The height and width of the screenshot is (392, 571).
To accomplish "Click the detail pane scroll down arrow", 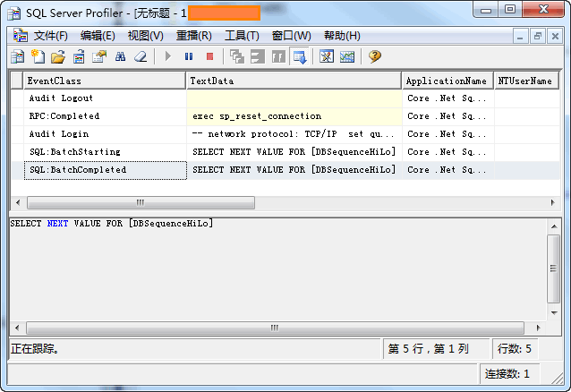I will click(554, 313).
